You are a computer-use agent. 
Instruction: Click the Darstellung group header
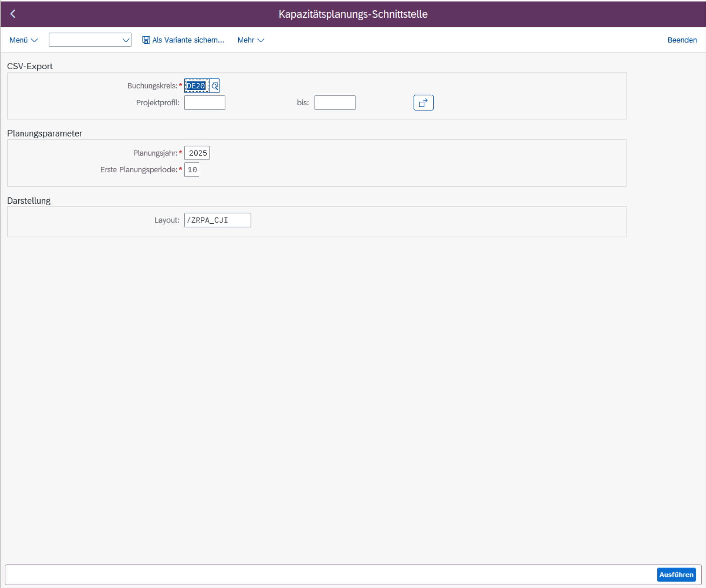28,201
